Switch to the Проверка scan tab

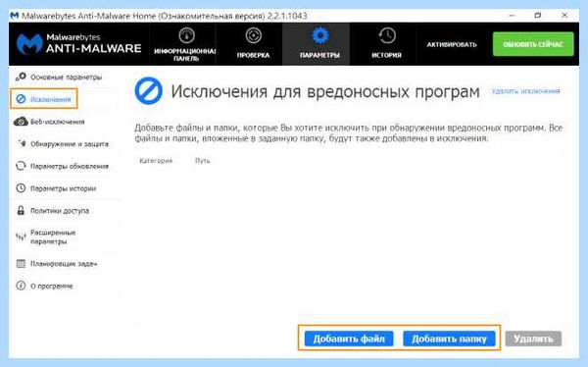(x=253, y=44)
